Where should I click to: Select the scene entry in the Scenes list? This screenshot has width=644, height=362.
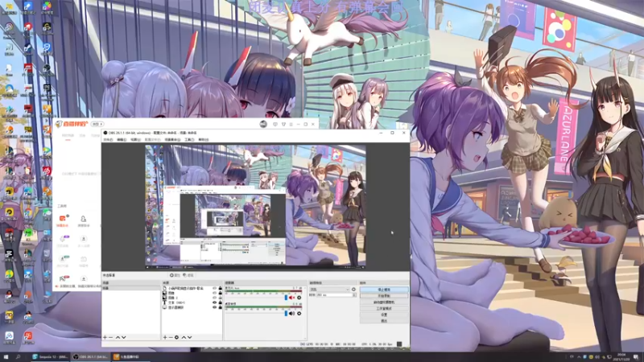[x=130, y=288]
